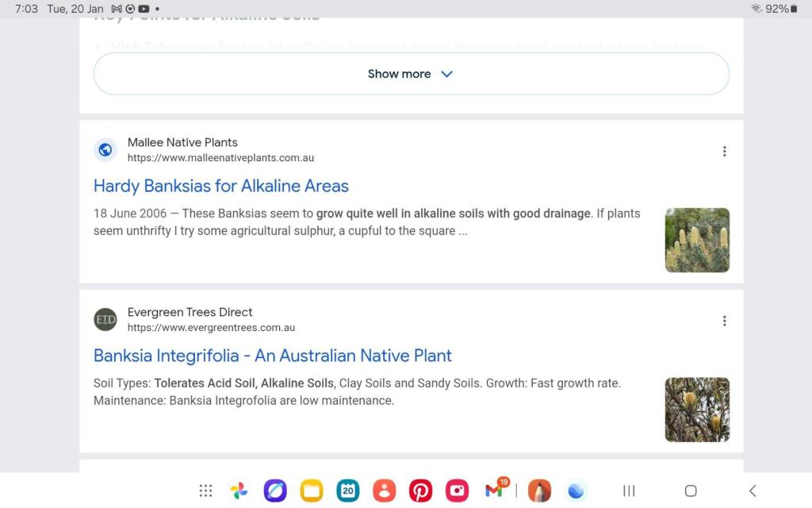Open options menu for Mallee Native Plants result
This screenshot has height=508, width=812.
pyautogui.click(x=724, y=151)
